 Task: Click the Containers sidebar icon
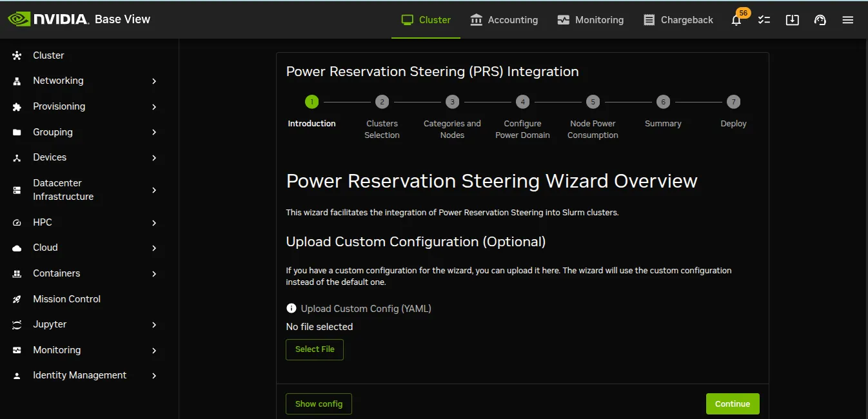coord(17,274)
